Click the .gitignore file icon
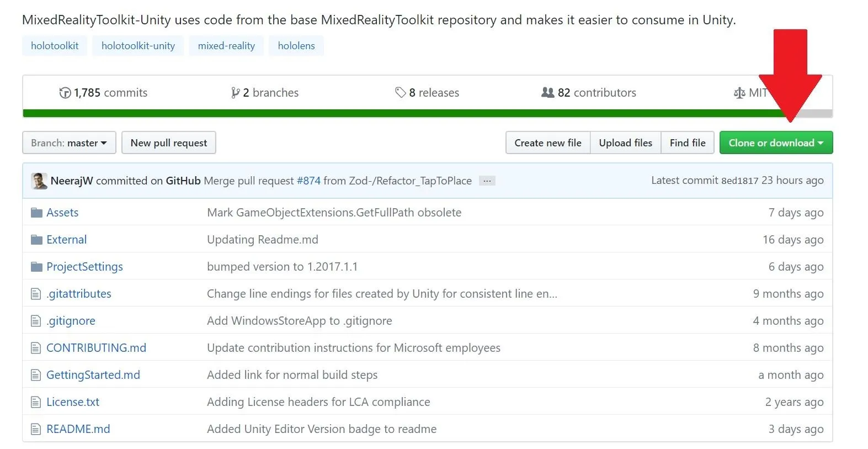The height and width of the screenshot is (449, 868). click(x=36, y=321)
